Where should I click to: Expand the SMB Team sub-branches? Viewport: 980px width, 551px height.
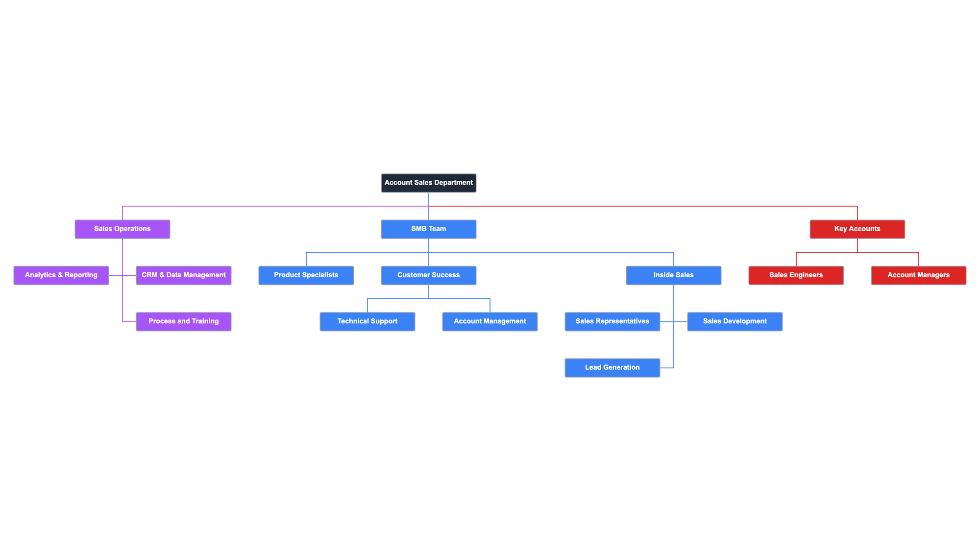(428, 228)
